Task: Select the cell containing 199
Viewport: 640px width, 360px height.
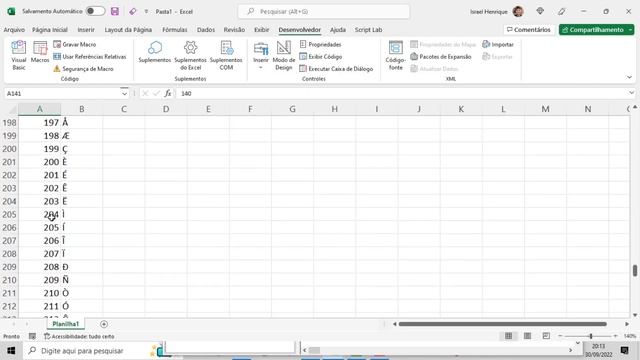Action: [40, 149]
